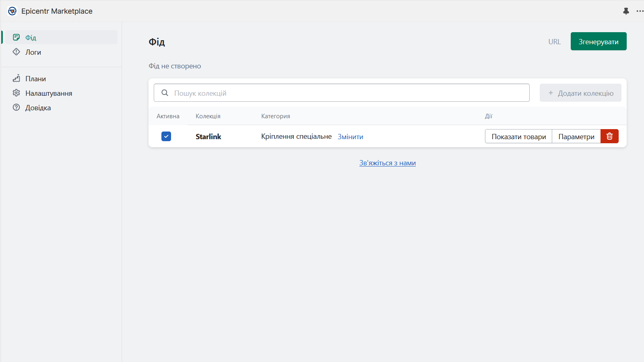
Task: Delete the Starlink collection with trash icon
Action: (x=609, y=136)
